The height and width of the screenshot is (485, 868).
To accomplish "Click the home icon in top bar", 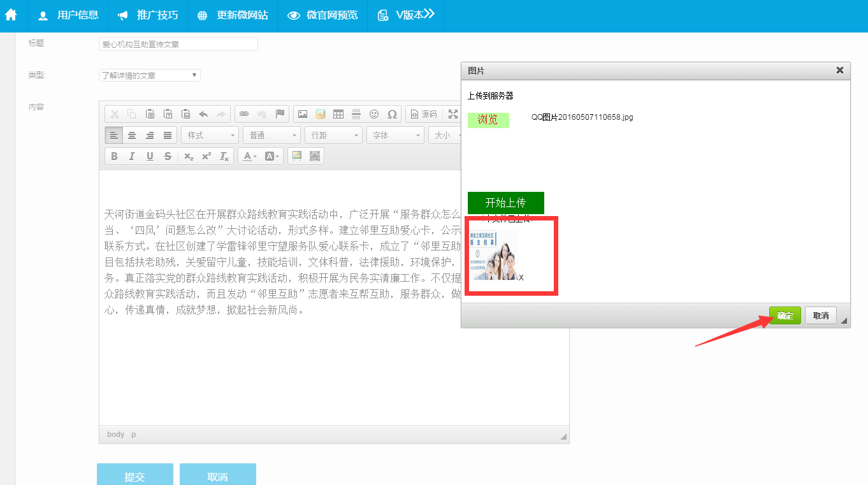I will 11,15.
